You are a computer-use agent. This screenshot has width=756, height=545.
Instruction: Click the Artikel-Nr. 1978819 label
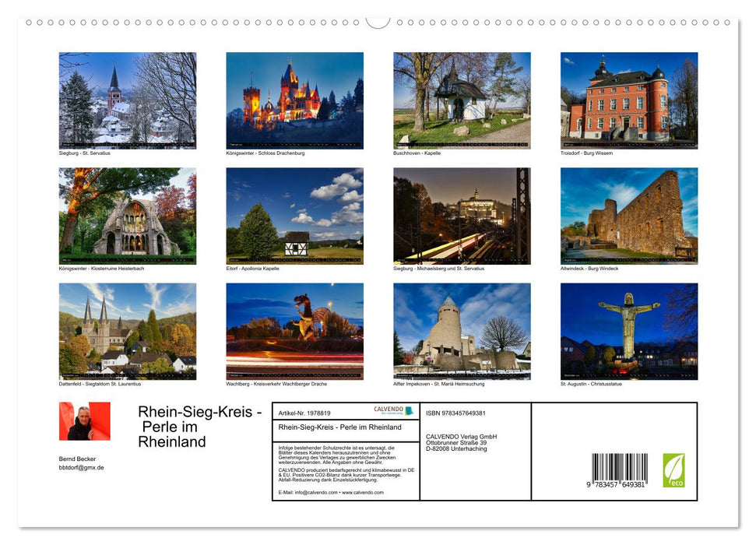pos(304,410)
